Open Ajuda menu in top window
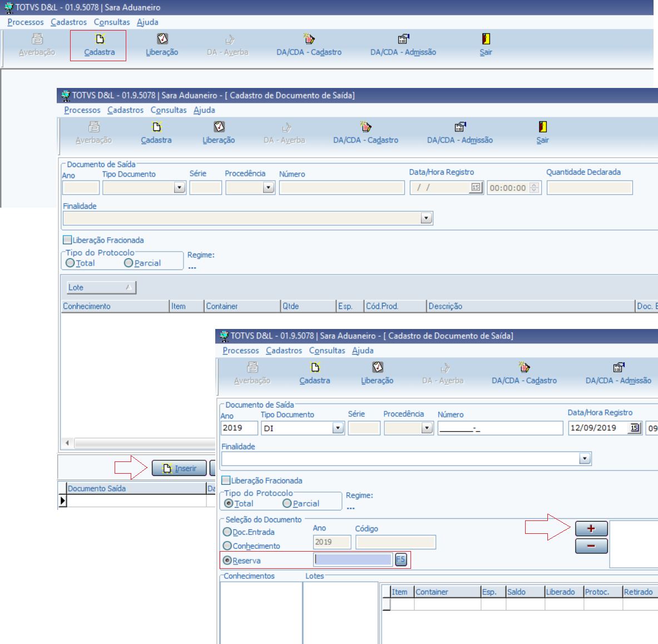658x644 pixels. pyautogui.click(x=148, y=22)
